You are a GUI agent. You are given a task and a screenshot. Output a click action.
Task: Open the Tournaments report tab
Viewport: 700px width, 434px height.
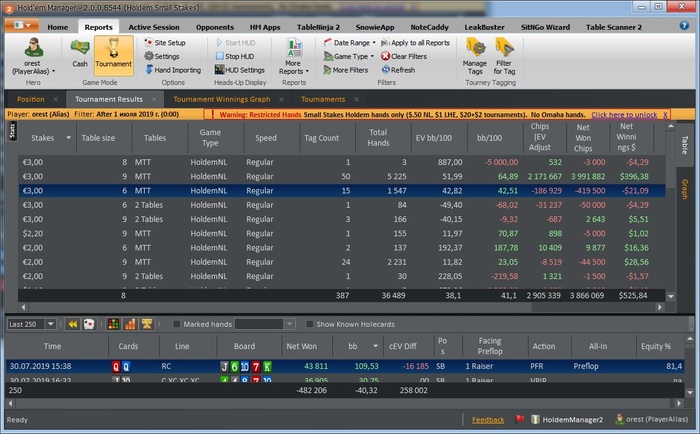coord(323,99)
